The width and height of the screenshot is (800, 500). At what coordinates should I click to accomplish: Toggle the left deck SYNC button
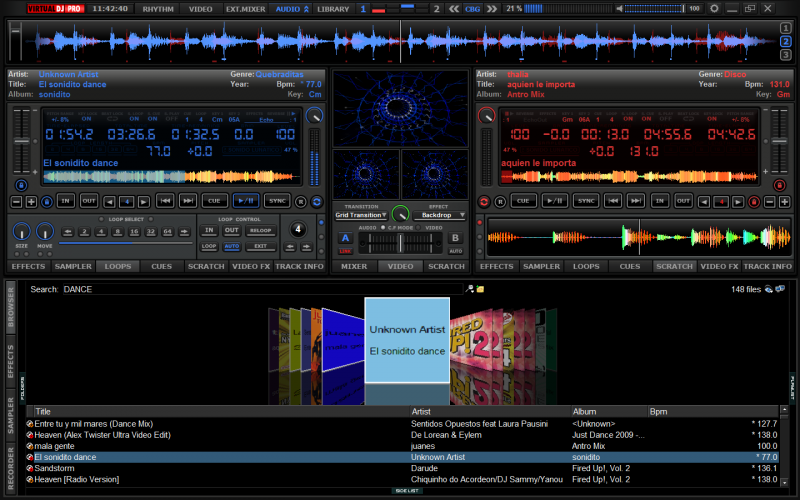pos(277,201)
